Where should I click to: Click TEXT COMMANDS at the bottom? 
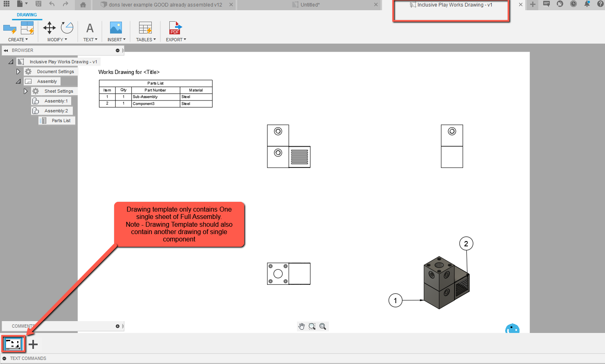28,358
